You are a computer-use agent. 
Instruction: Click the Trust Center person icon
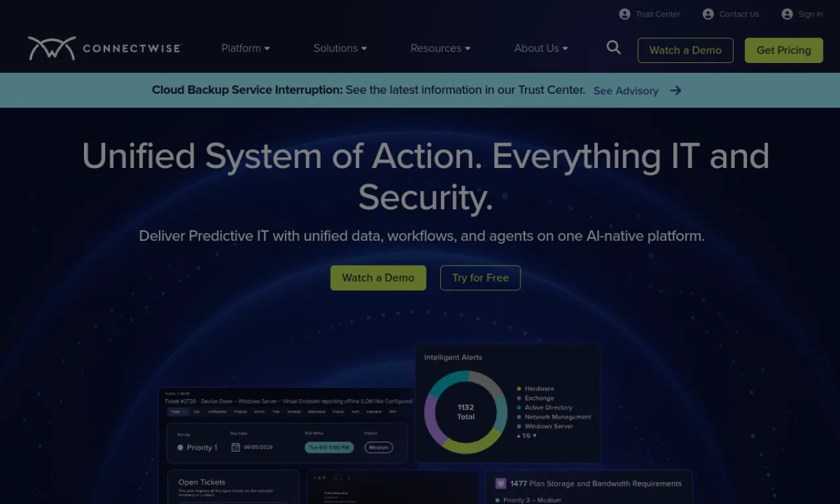(x=625, y=14)
